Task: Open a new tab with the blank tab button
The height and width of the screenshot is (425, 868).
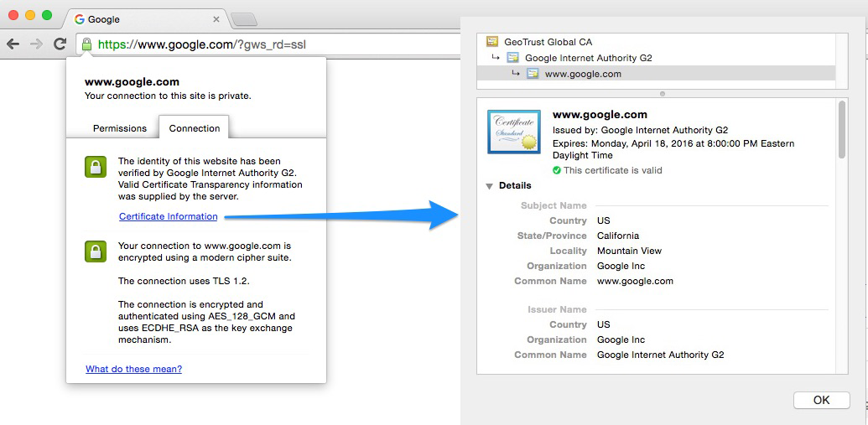Action: coord(243,20)
